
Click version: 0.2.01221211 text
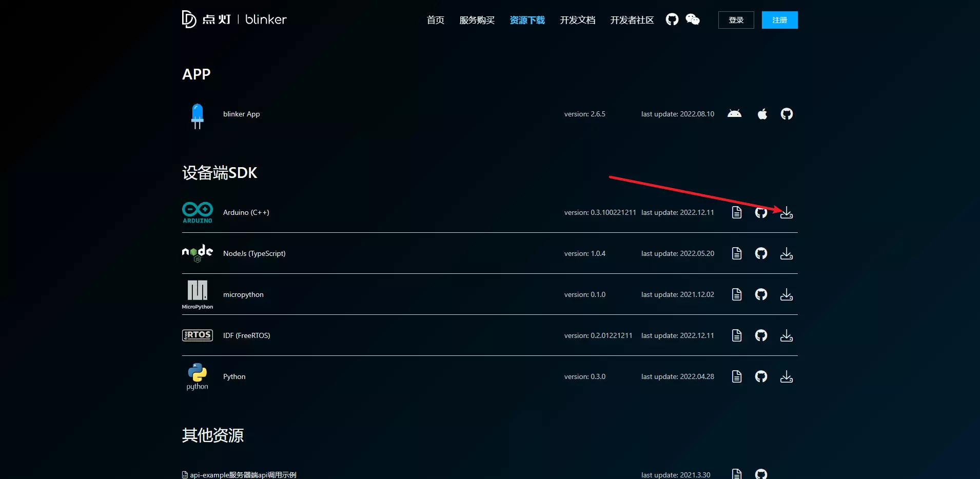point(598,335)
